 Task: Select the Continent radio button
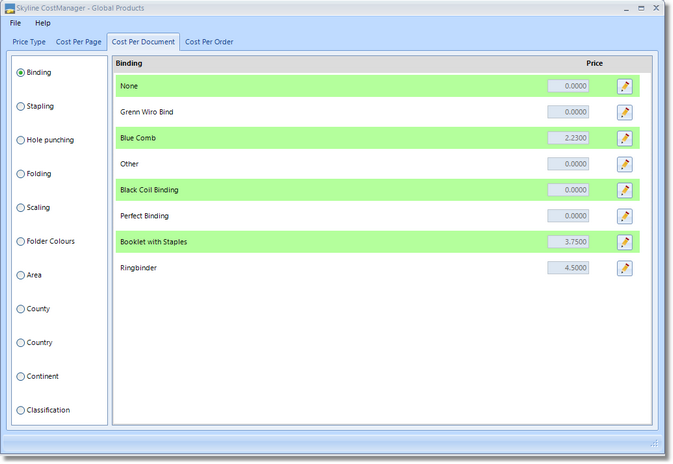coord(20,376)
